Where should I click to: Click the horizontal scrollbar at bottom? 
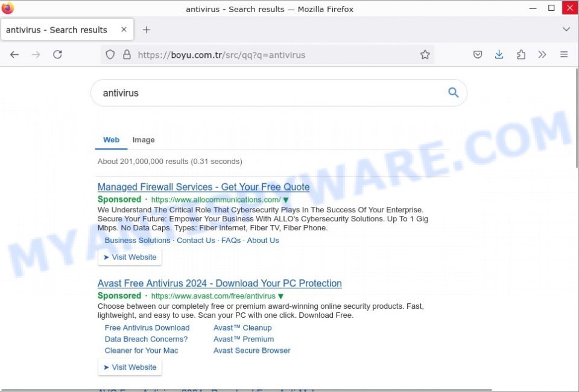(246, 390)
